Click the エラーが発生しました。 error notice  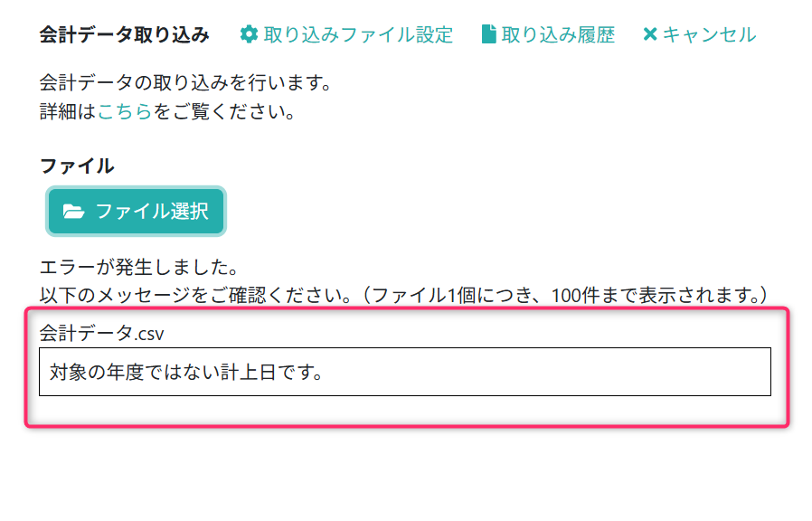(x=138, y=268)
